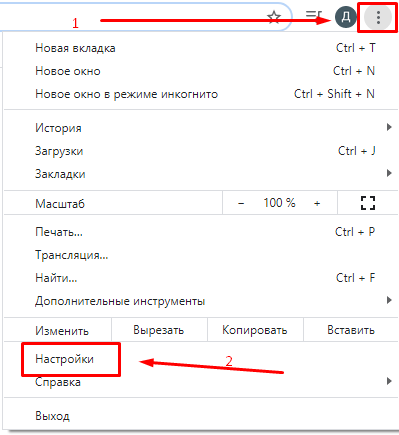The height and width of the screenshot is (435, 399).
Task: Expand the Справка submenu arrow
Action: tap(389, 381)
